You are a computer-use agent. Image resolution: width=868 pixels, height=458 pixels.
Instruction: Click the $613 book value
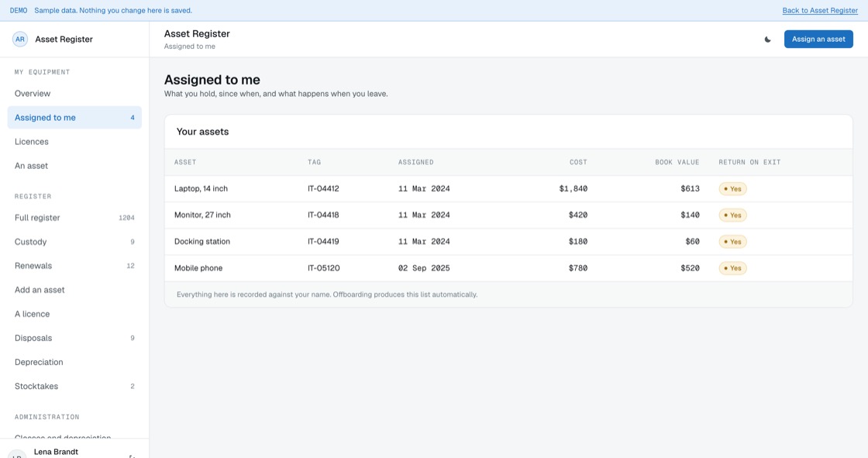(x=690, y=189)
